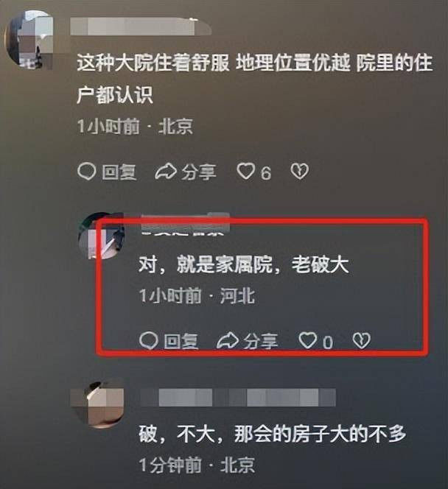Image resolution: width=448 pixels, height=489 pixels.
Task: Open first commenter's avatar profile
Action: [29, 40]
